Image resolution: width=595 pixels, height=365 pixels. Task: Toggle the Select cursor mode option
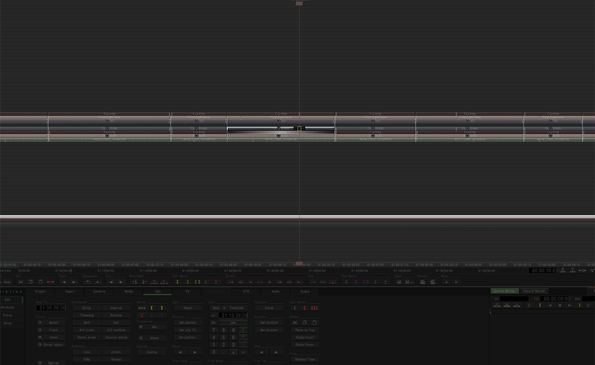tap(51, 323)
